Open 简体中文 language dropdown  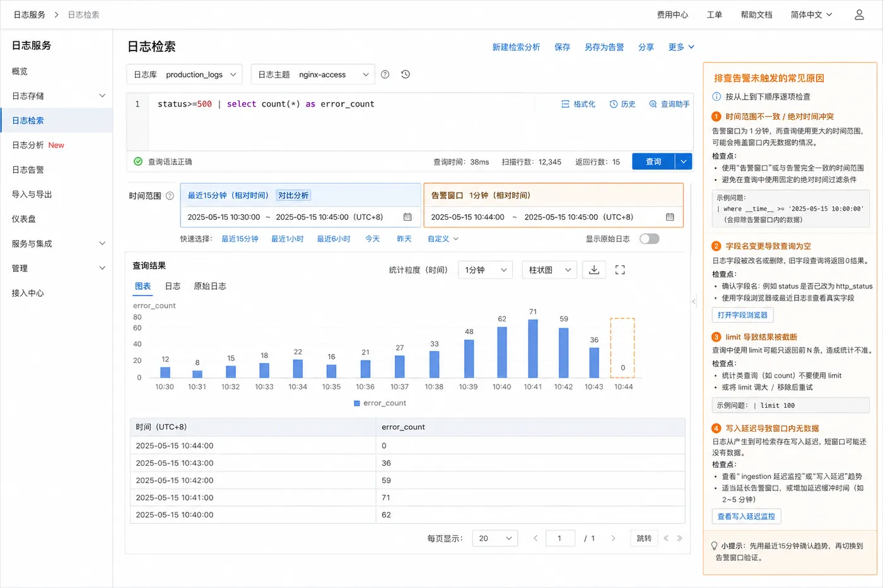click(812, 14)
